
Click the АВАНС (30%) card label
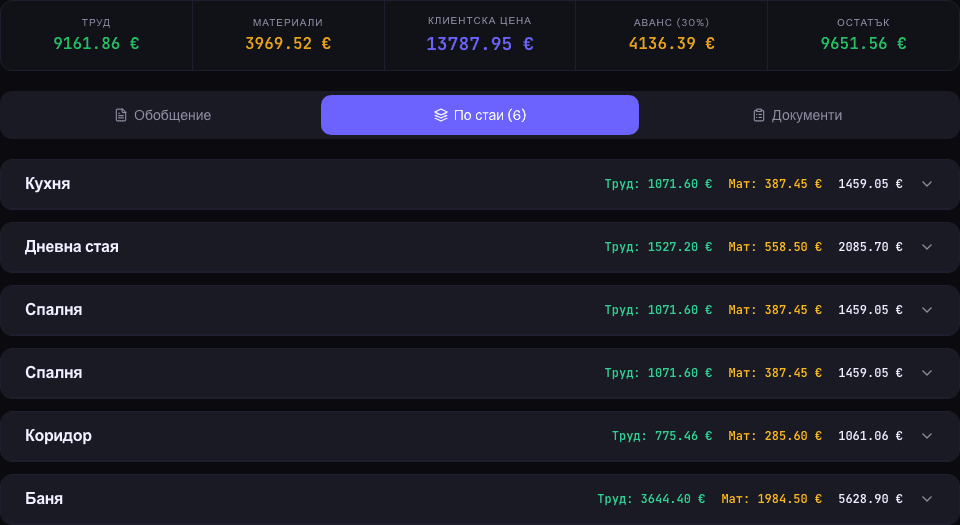(672, 23)
